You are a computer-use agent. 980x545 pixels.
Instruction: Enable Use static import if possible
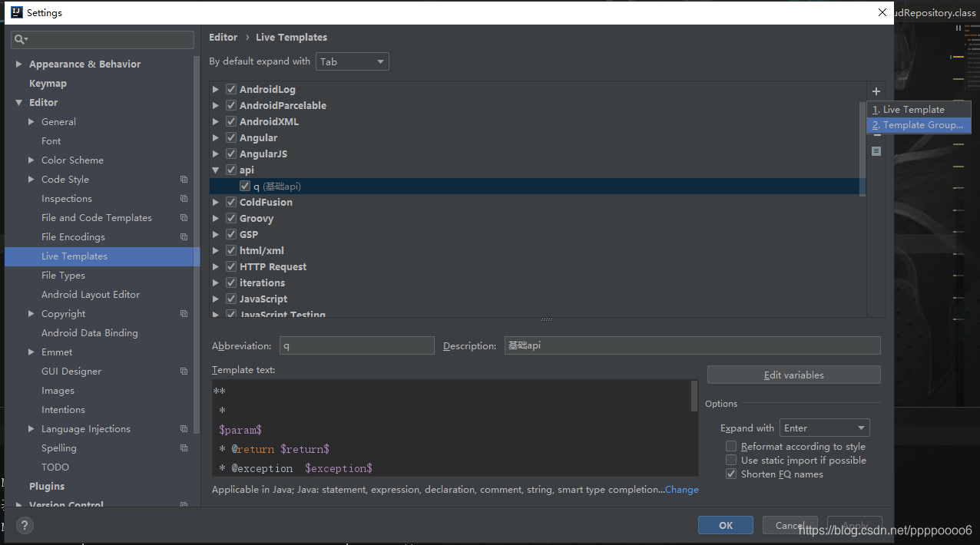[x=731, y=461]
